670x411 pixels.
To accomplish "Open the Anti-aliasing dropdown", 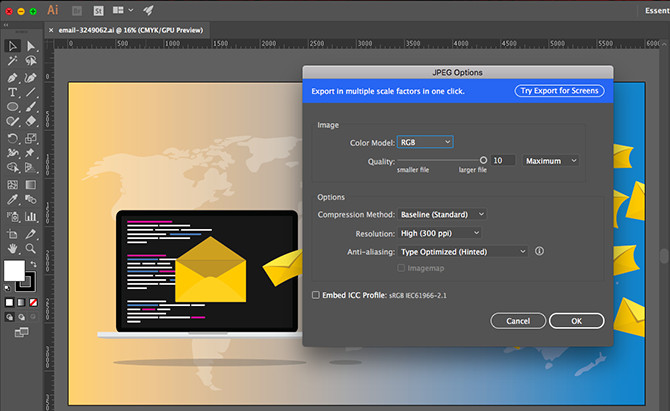I will coord(462,251).
